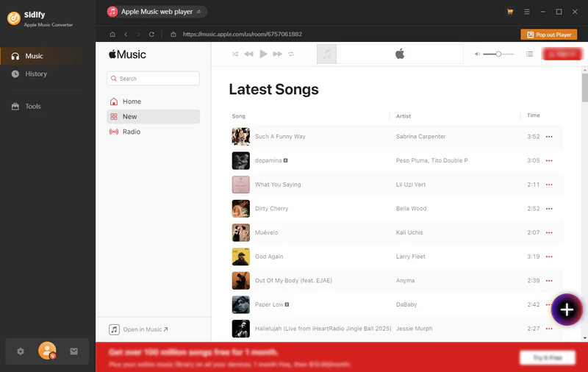Click the What You Saying album thumbnail
This screenshot has width=588, height=372.
click(241, 185)
